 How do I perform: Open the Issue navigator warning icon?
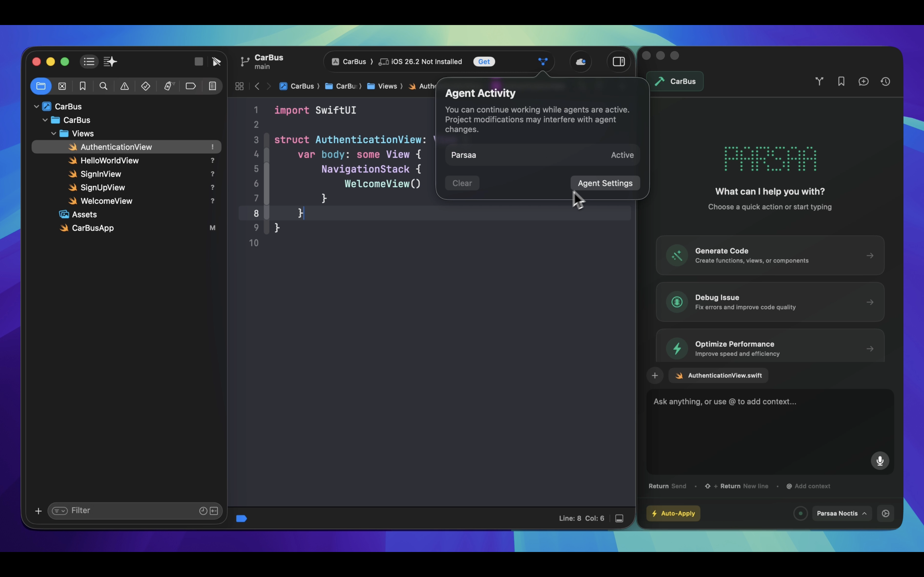tap(124, 86)
